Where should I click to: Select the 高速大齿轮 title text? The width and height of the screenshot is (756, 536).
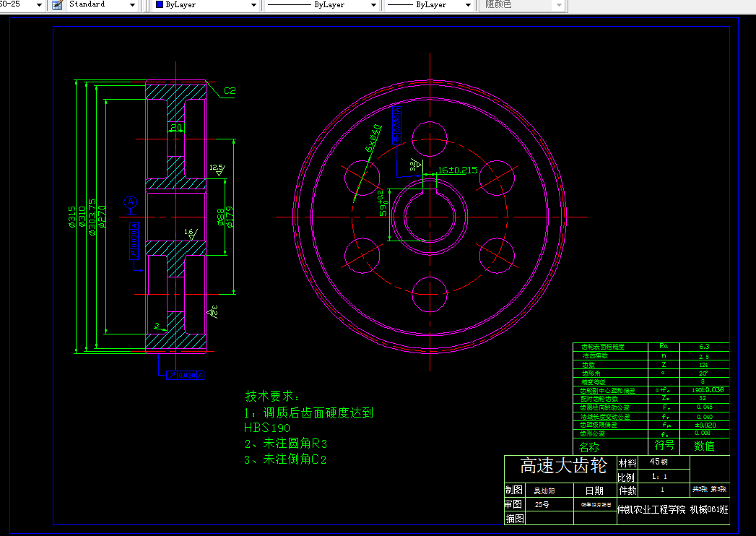pyautogui.click(x=563, y=465)
